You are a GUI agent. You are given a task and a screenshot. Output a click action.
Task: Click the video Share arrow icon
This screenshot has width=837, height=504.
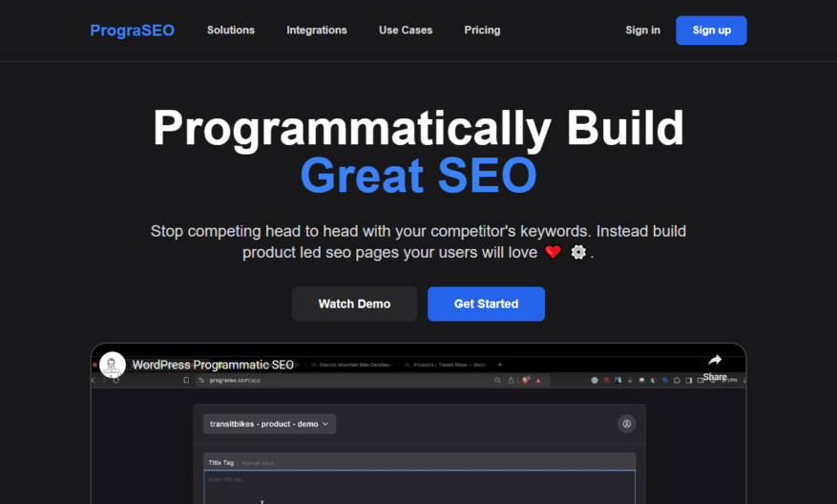715,361
